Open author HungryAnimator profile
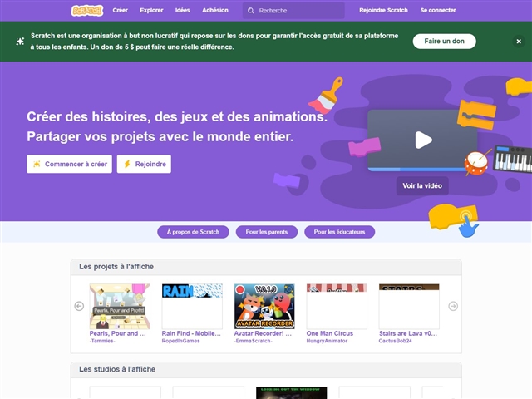Screen dimensions: 532x399 327,341
